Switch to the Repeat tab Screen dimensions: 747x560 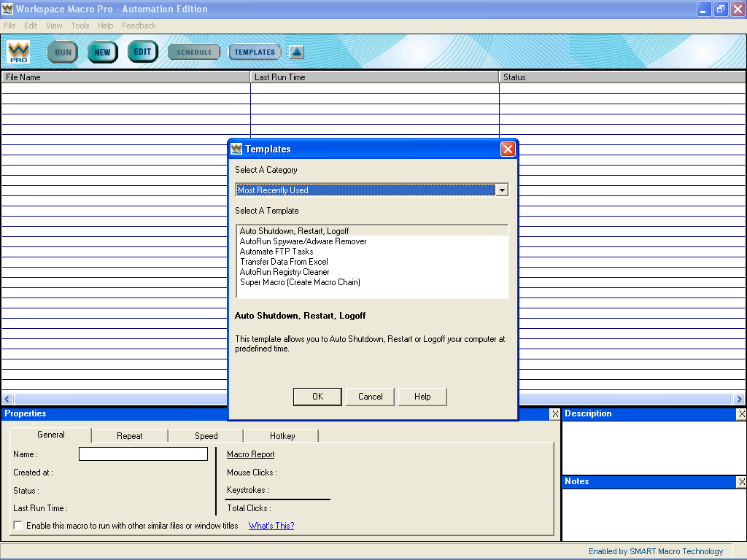click(x=130, y=436)
